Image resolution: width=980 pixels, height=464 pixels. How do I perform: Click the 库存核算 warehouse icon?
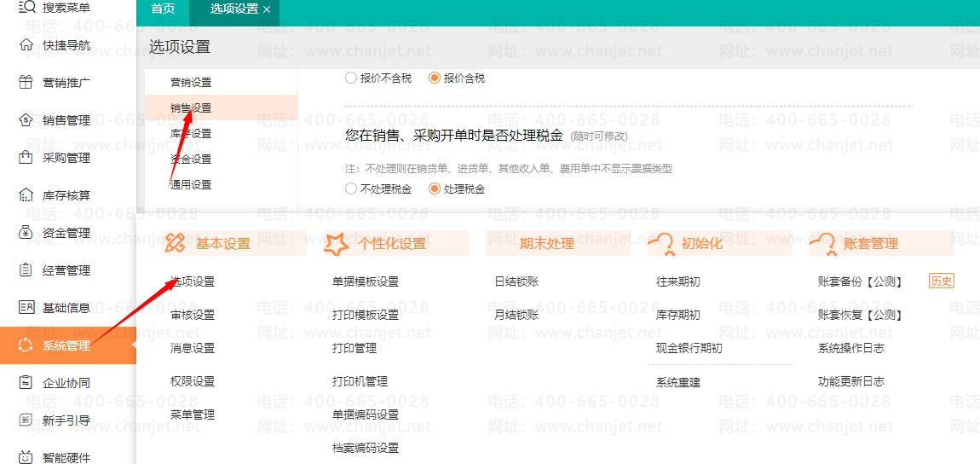point(26,195)
